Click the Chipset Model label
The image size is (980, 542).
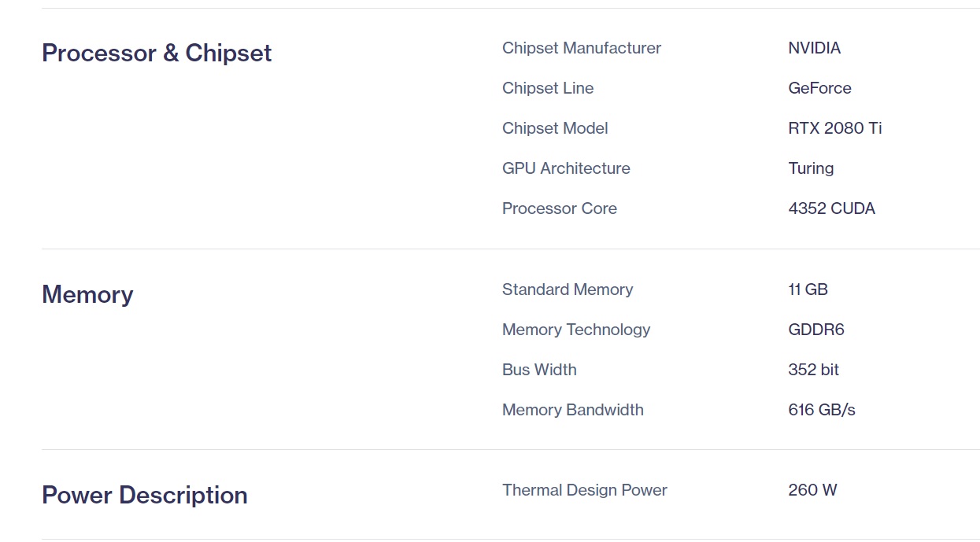point(555,128)
